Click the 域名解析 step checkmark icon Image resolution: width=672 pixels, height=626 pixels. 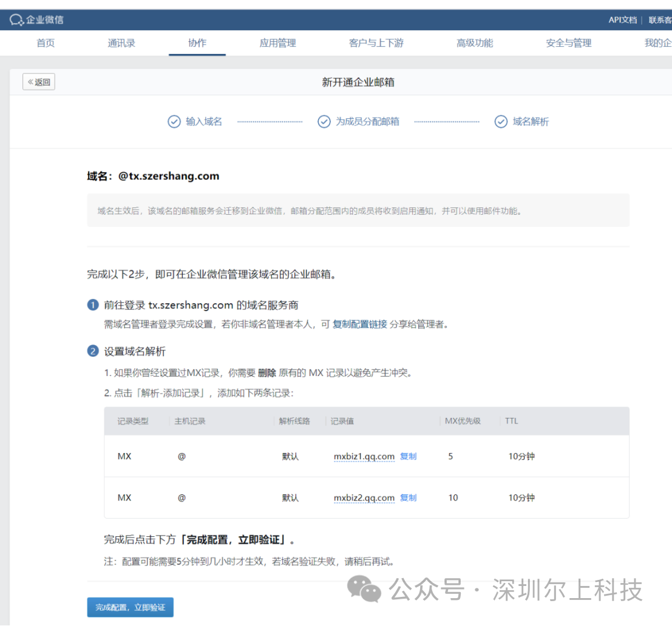click(501, 121)
